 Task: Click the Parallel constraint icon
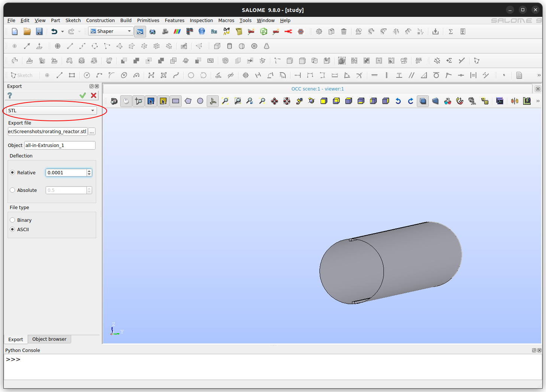[x=412, y=75]
